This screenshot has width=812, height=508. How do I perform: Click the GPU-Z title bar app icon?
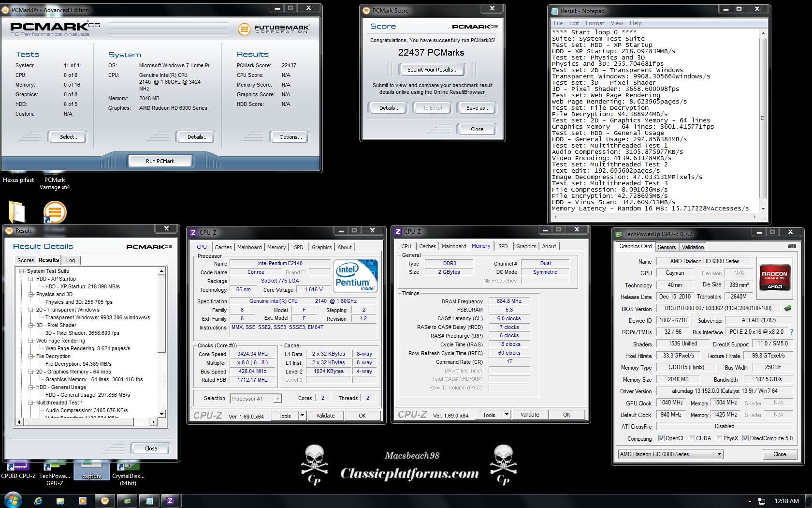618,234
